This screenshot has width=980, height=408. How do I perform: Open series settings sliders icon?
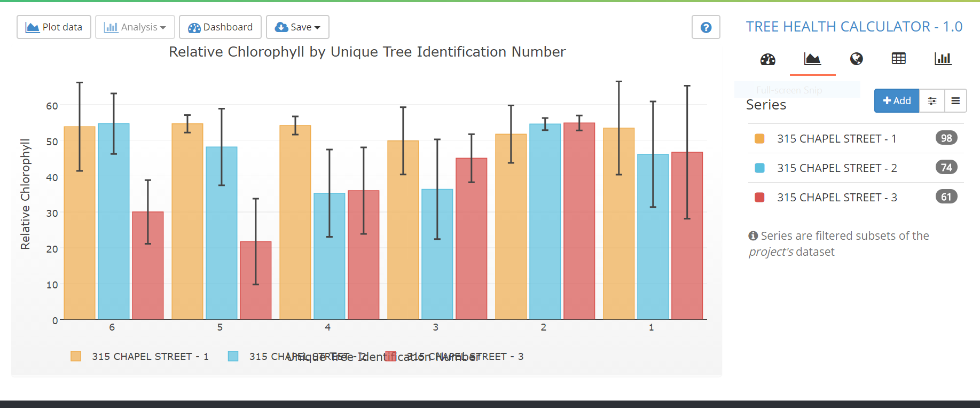point(932,100)
